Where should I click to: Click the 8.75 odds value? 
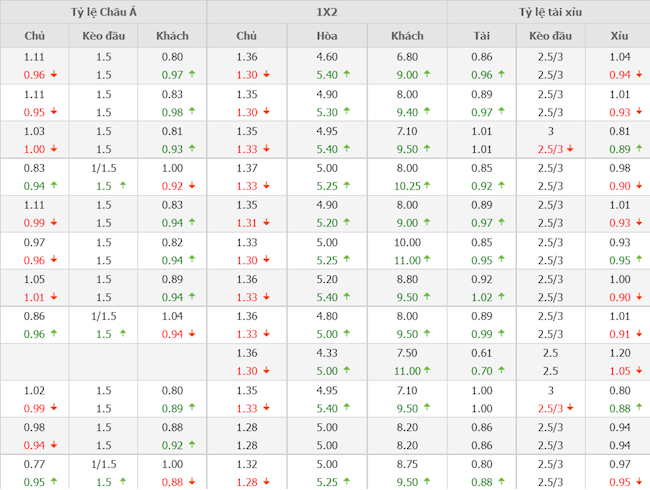[x=407, y=464]
